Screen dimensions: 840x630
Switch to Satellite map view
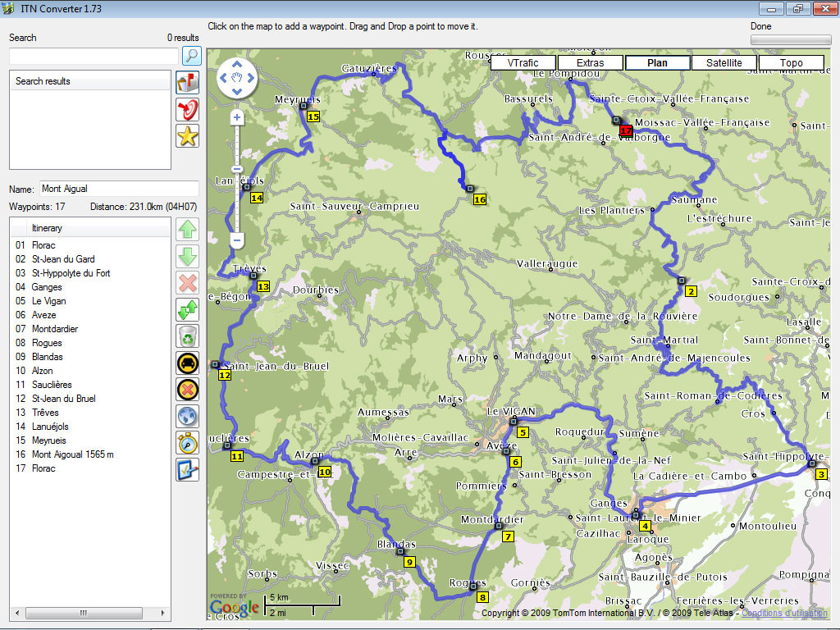pos(724,62)
